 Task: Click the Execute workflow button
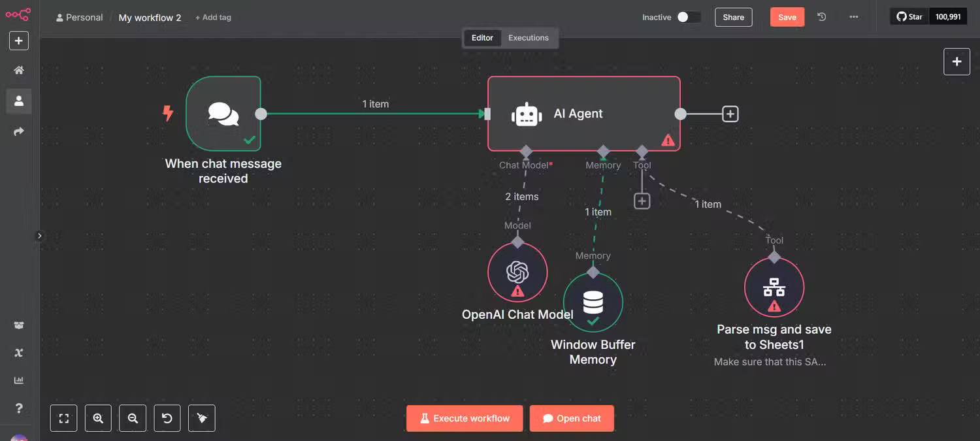[465, 419]
